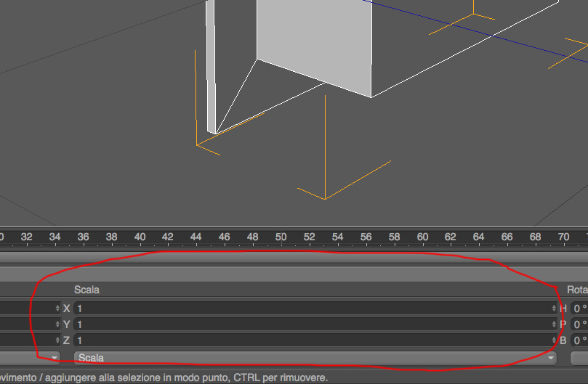Image resolution: width=588 pixels, height=384 pixels.
Task: Click the position Z field stepper arrows
Action: 57,340
